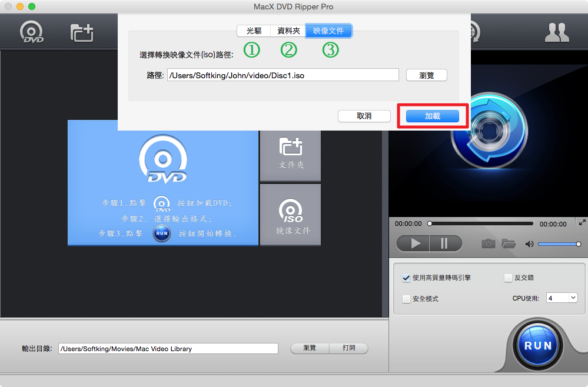
Task: Click the DVD disc toolbar icon
Action: click(x=32, y=33)
